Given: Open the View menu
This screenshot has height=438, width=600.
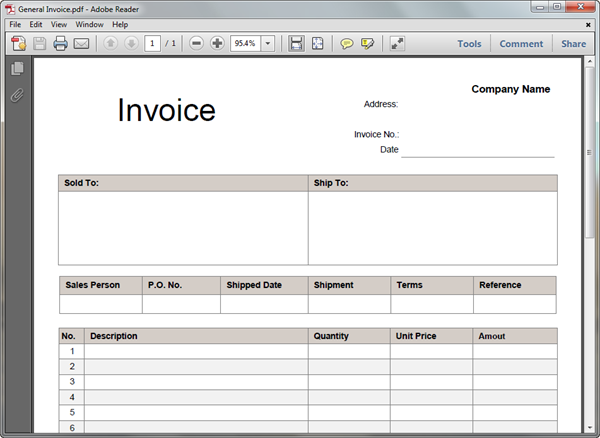Looking at the screenshot, I should [x=59, y=24].
